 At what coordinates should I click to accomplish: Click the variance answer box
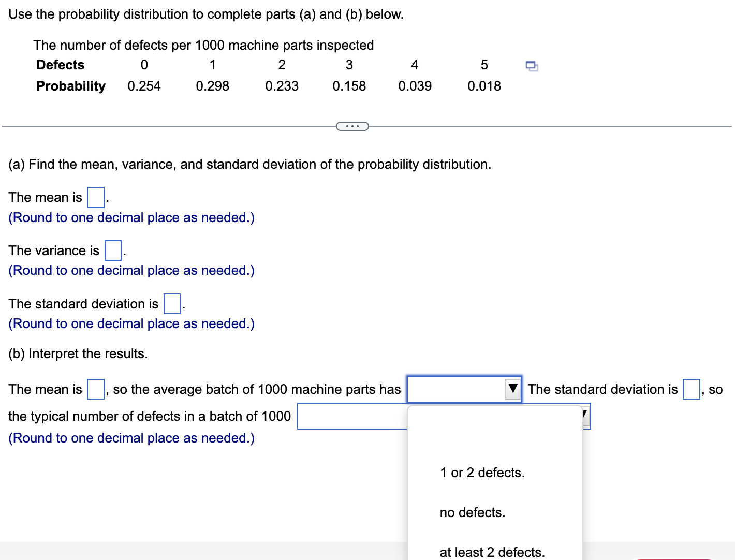(x=112, y=250)
